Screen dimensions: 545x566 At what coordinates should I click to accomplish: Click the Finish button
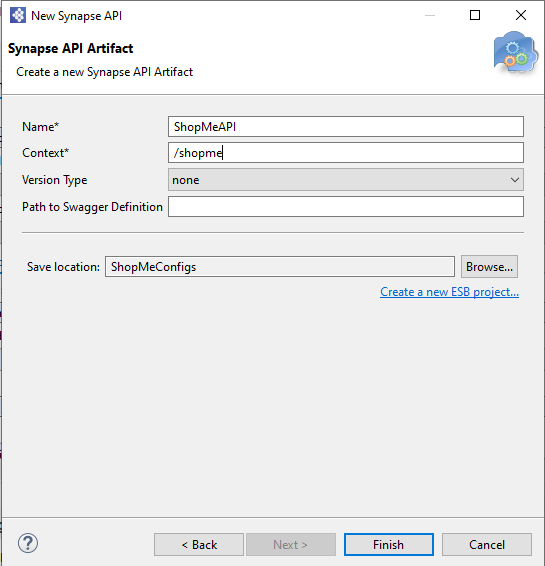pos(389,544)
